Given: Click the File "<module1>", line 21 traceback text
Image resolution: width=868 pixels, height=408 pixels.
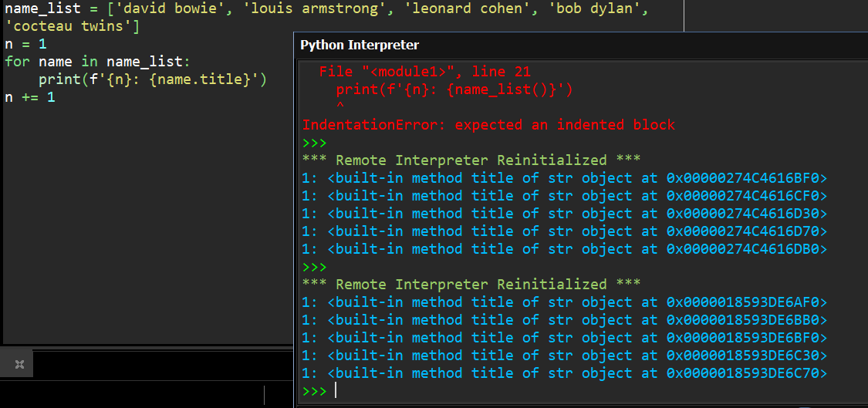Looking at the screenshot, I should tap(424, 72).
